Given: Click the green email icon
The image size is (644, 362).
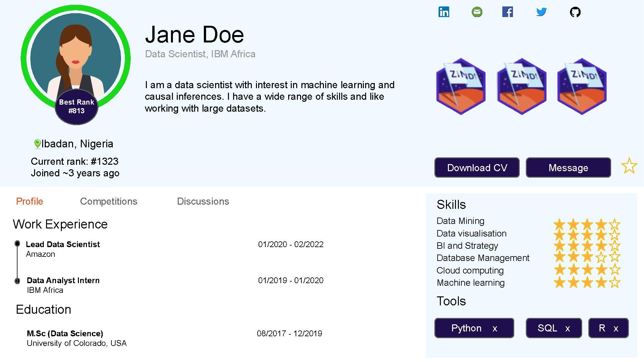Looking at the screenshot, I should [x=477, y=12].
